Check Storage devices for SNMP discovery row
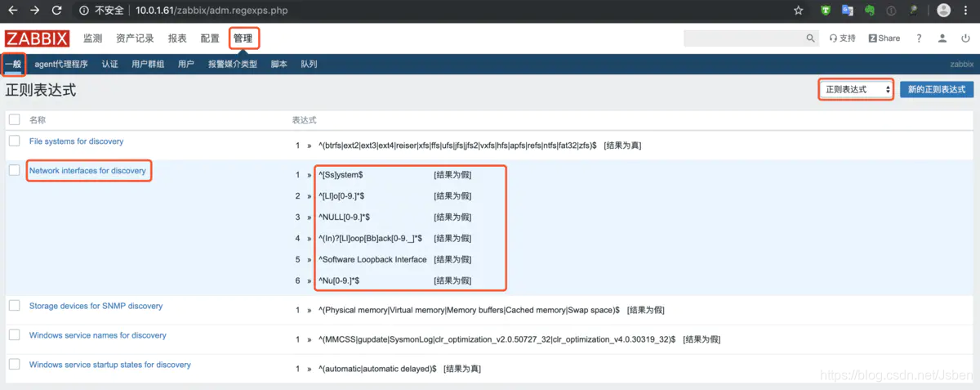This screenshot has width=980, height=390. (14, 306)
